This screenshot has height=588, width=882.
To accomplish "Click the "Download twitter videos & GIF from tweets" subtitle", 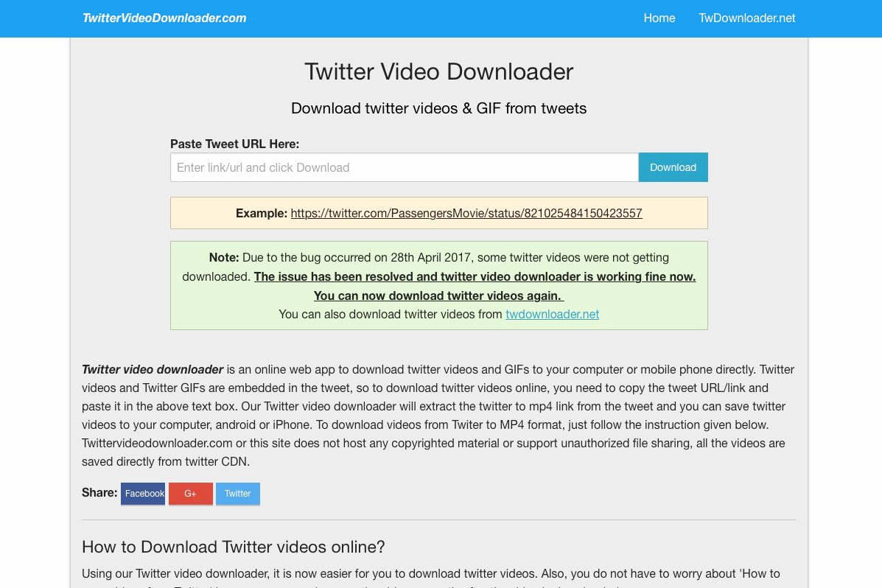I will pos(438,108).
